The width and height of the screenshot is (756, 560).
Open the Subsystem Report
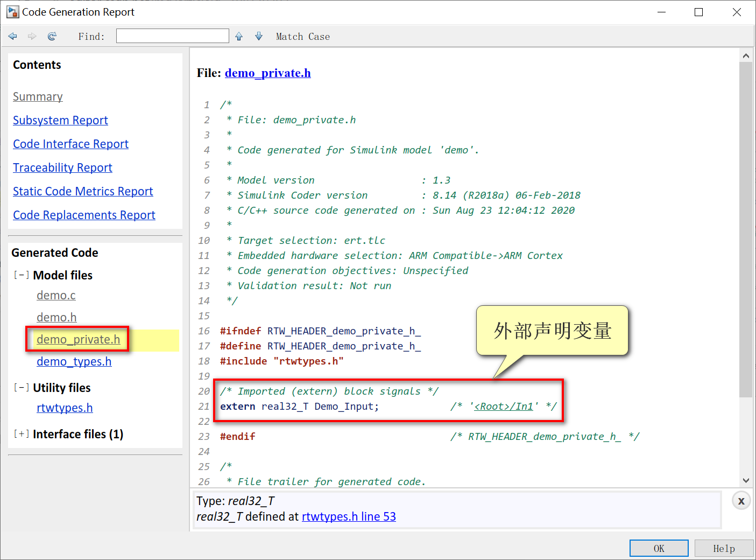tap(60, 120)
